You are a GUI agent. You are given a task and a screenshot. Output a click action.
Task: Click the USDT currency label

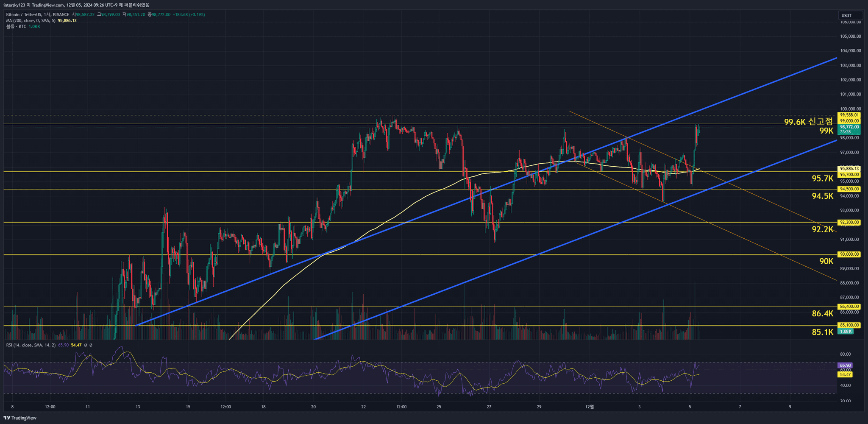point(846,16)
